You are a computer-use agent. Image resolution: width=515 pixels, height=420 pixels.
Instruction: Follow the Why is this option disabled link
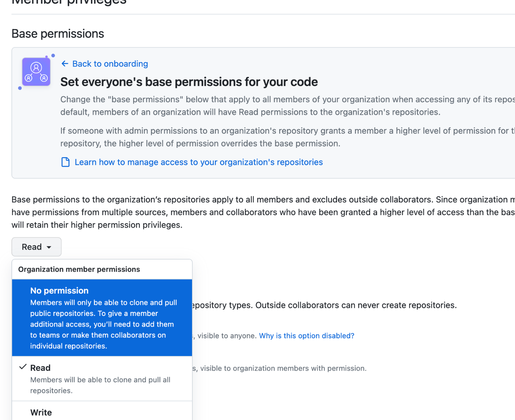(x=306, y=335)
